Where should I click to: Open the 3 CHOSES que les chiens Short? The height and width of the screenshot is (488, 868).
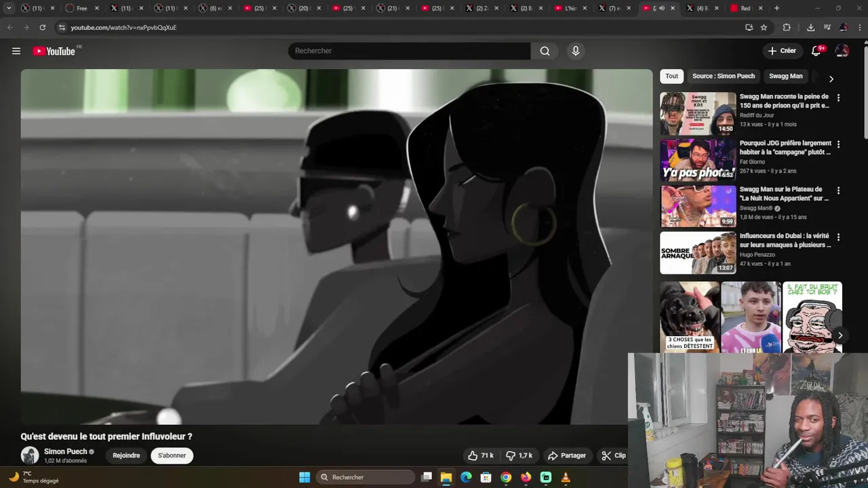tap(690, 317)
